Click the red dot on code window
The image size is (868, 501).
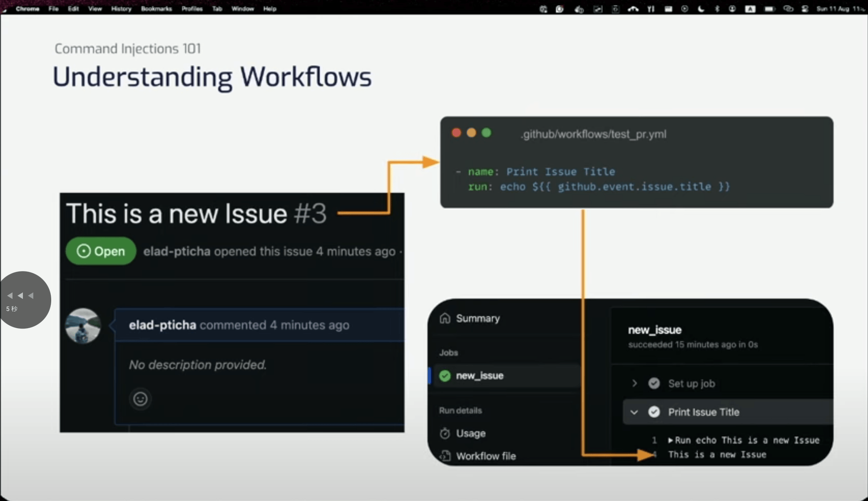click(456, 133)
